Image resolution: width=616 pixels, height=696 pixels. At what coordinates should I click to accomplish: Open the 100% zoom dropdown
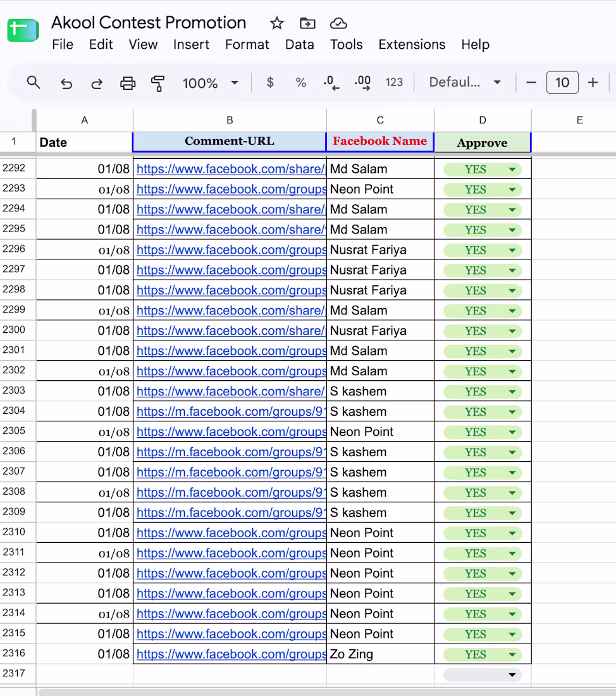[x=211, y=83]
